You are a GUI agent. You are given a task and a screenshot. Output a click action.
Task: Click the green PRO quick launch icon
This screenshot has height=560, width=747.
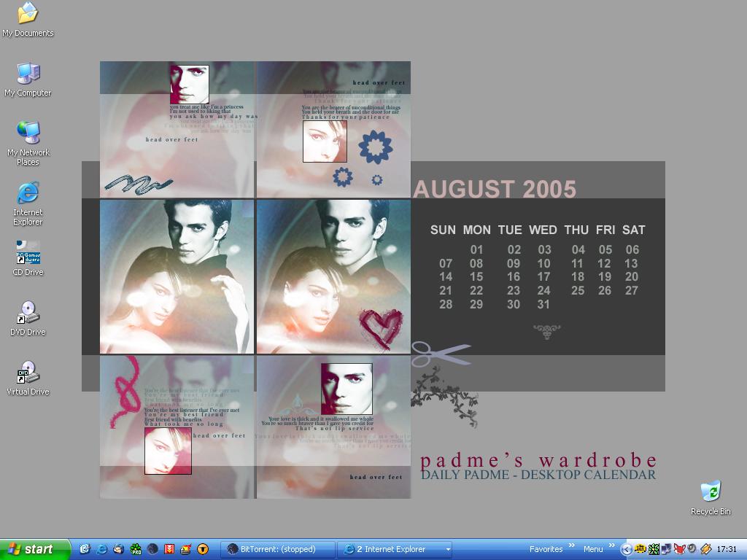[x=136, y=549]
